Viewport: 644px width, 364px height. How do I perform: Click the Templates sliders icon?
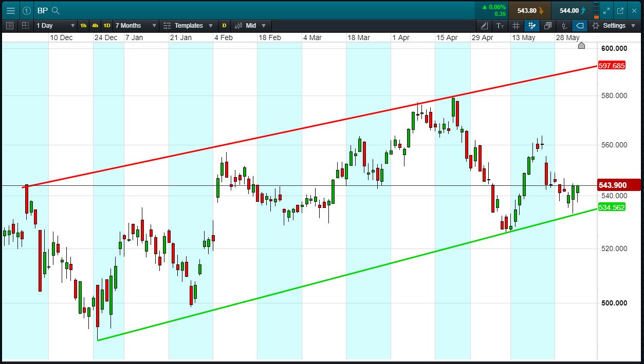167,25
